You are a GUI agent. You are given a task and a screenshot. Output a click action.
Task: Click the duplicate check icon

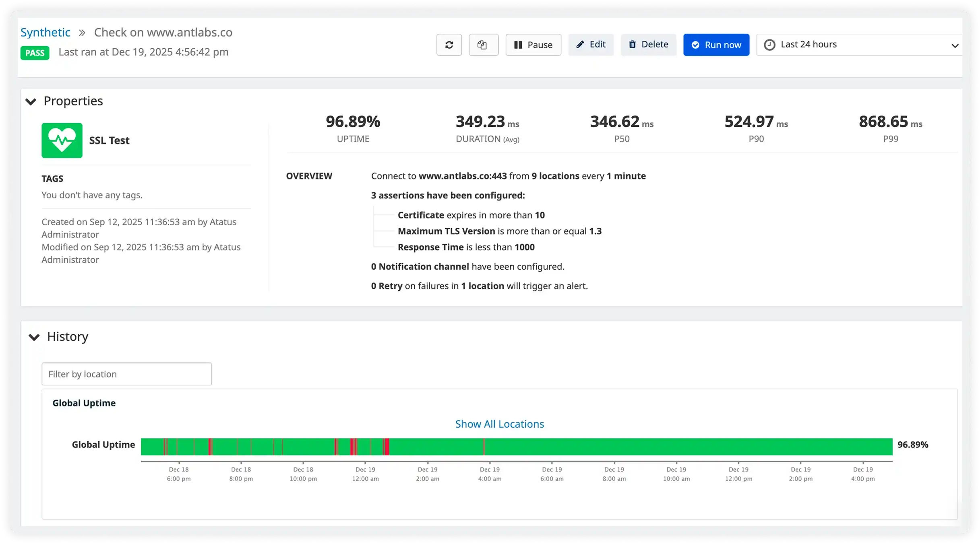(x=483, y=45)
